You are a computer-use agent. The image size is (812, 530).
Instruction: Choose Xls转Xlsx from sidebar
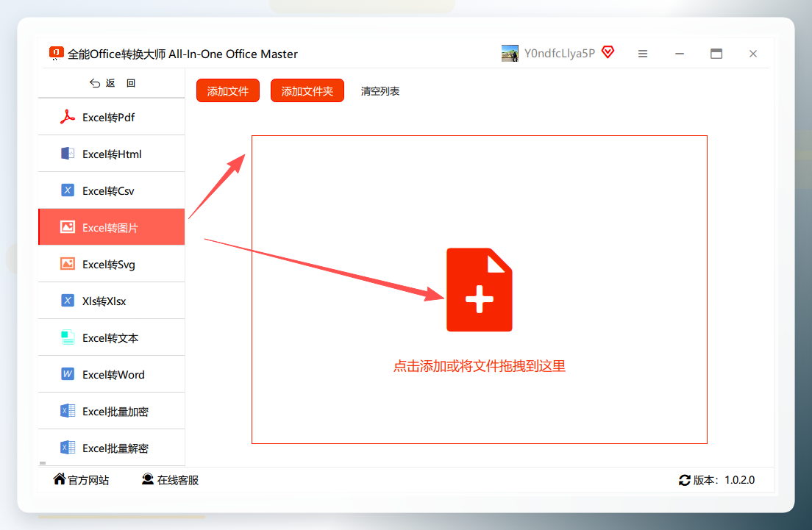pyautogui.click(x=111, y=301)
